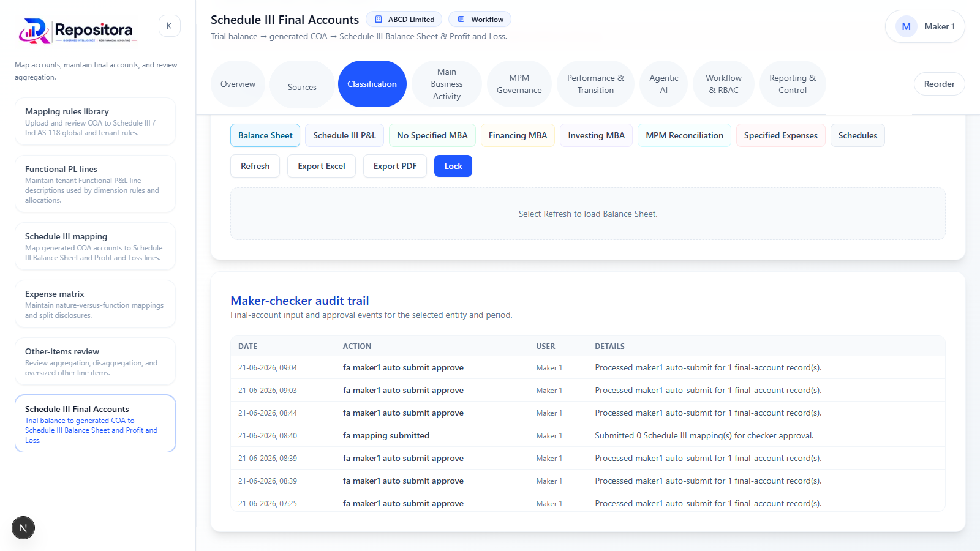Image resolution: width=980 pixels, height=551 pixels.
Task: Switch to the Overview tab
Action: (238, 84)
